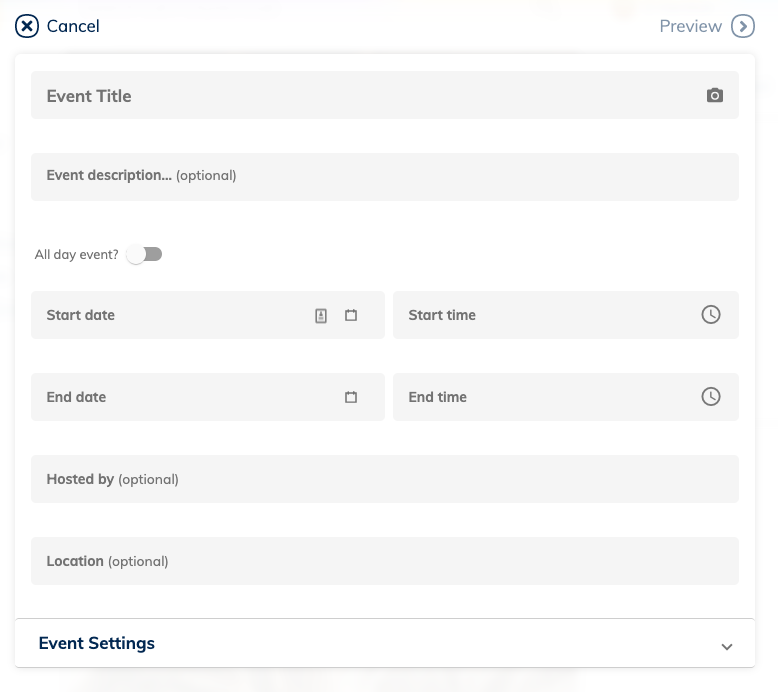Click into the Event description field
The image size is (778, 692).
pyautogui.click(x=385, y=177)
